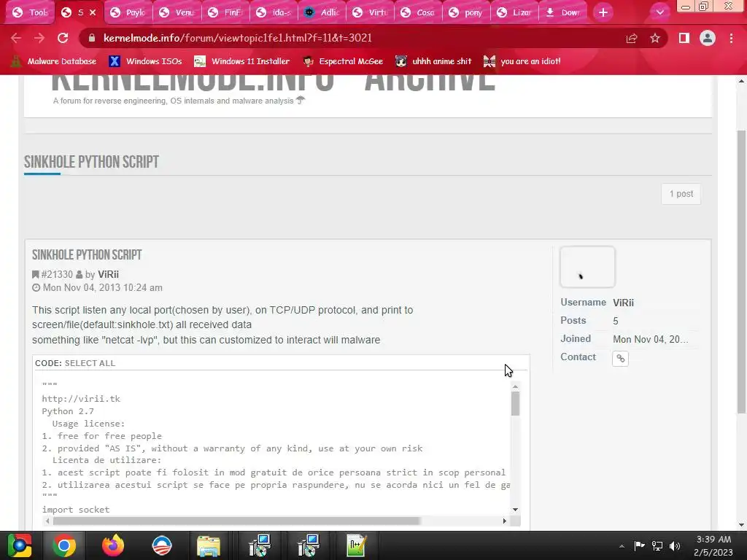747x560 pixels.
Task: Open the Action Center flag icon
Action: coord(639,545)
